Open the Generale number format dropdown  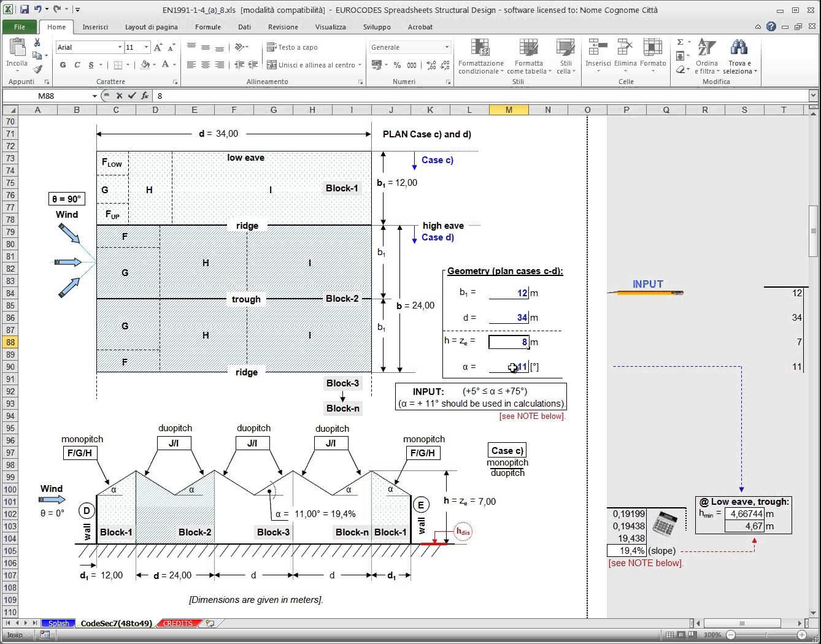(446, 47)
